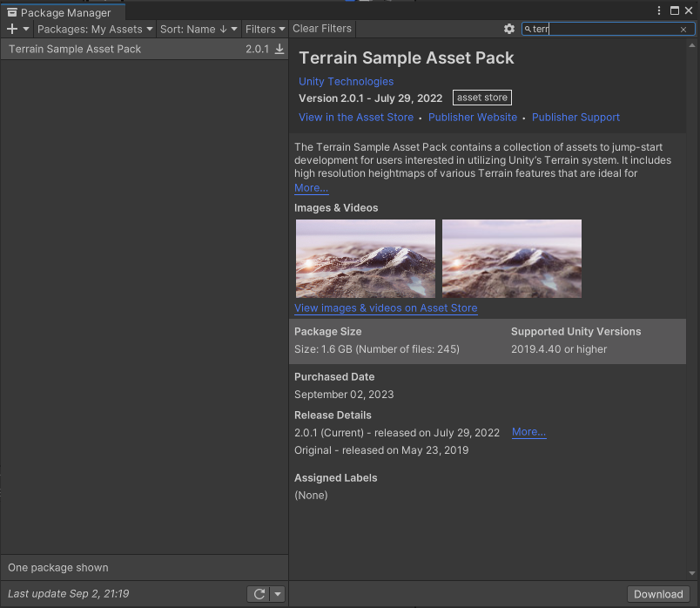Open the Filters dropdown
The image size is (700, 608).
pyautogui.click(x=265, y=29)
